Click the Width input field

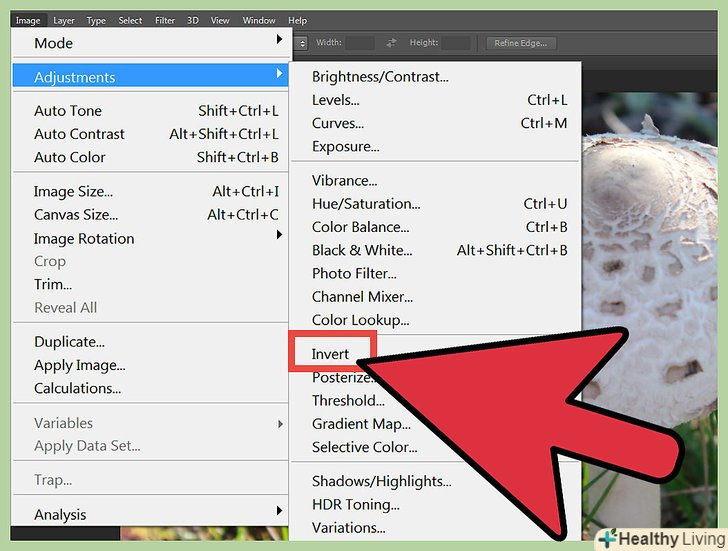(x=360, y=43)
